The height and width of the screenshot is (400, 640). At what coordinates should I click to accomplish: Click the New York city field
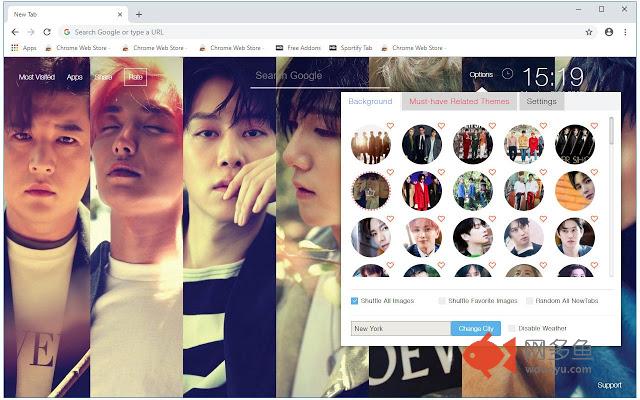pyautogui.click(x=401, y=328)
